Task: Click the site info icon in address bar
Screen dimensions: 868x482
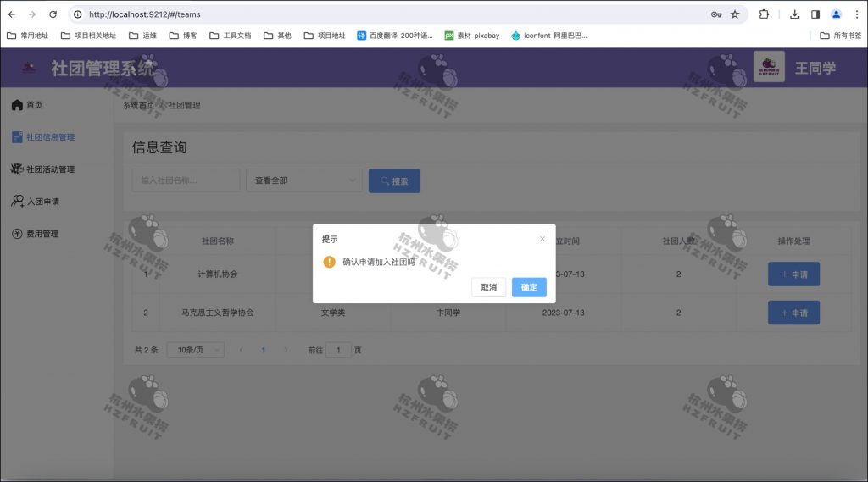Action: point(78,14)
